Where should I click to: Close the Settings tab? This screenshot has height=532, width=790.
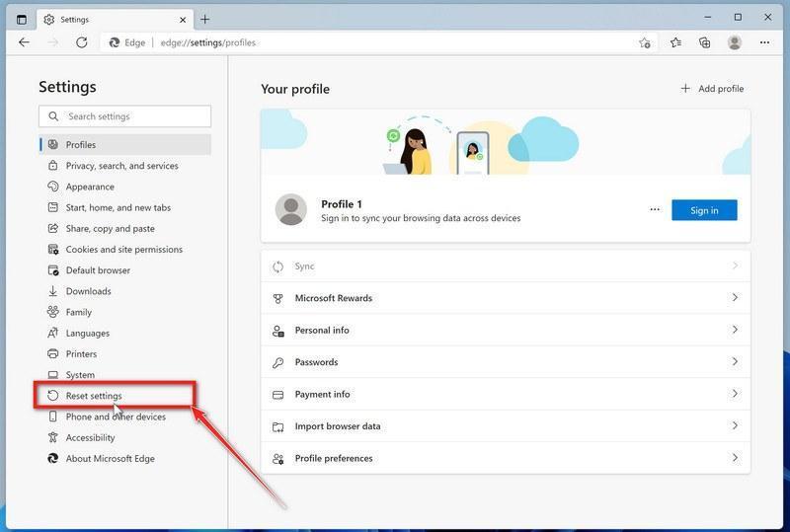(183, 20)
